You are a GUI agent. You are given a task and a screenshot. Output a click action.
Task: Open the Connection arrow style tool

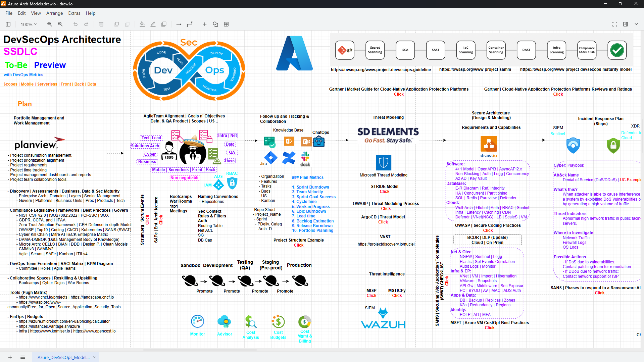tap(179, 24)
